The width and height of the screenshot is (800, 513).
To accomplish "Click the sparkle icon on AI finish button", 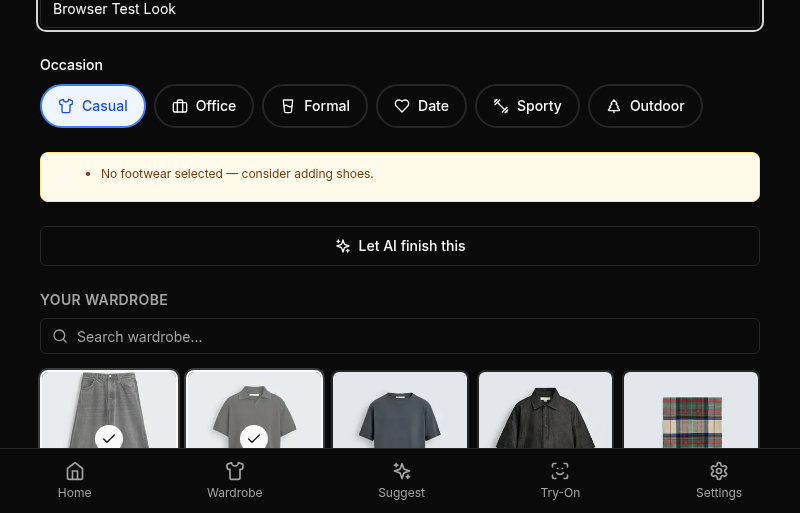I will [343, 246].
